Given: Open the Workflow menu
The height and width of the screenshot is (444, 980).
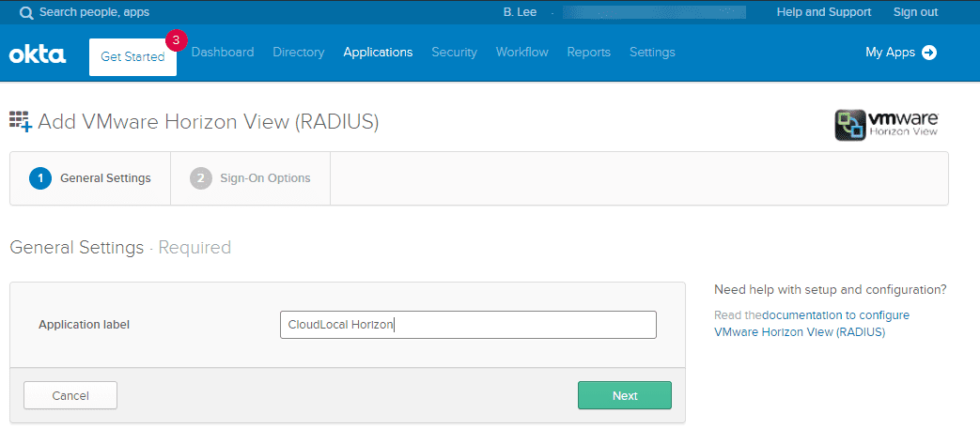Looking at the screenshot, I should (521, 53).
